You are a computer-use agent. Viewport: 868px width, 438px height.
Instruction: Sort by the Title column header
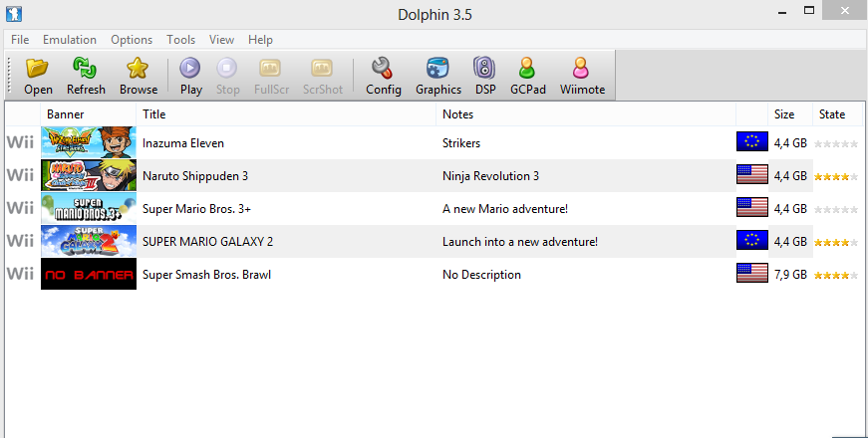(x=286, y=114)
